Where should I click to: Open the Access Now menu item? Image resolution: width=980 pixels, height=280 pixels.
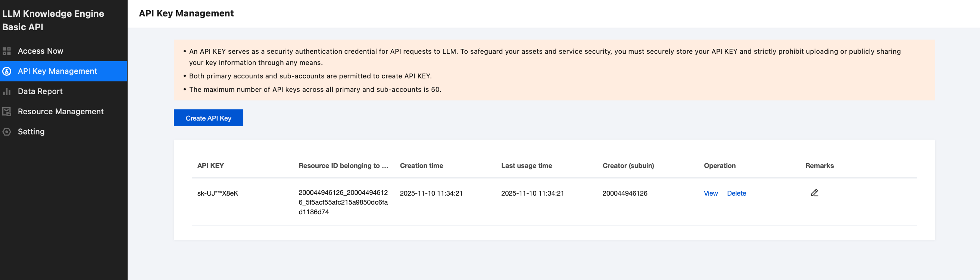[40, 51]
